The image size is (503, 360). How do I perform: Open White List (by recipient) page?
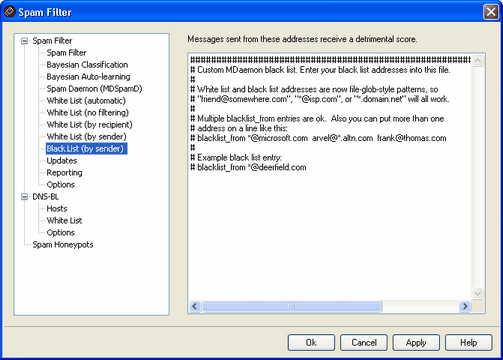point(89,125)
